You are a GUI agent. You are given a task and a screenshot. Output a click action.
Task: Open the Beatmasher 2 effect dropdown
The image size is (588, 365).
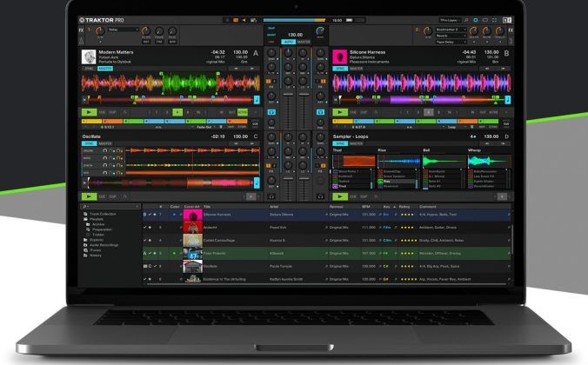pyautogui.click(x=451, y=30)
